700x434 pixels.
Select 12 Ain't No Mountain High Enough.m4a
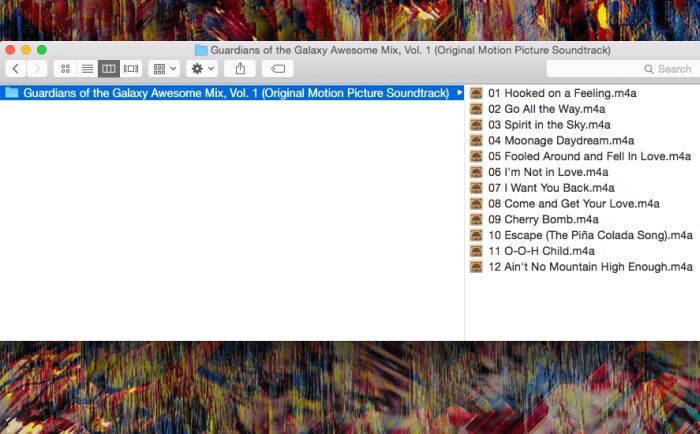(590, 267)
